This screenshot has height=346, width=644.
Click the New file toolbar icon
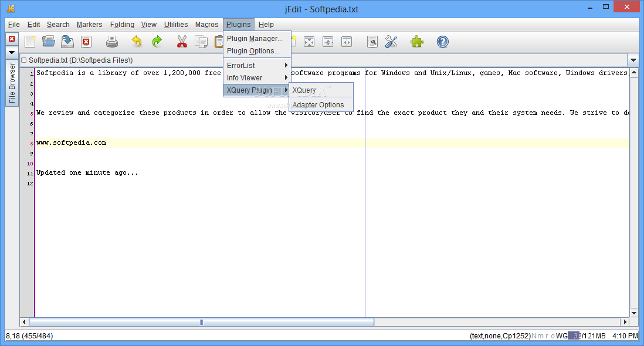[x=30, y=42]
